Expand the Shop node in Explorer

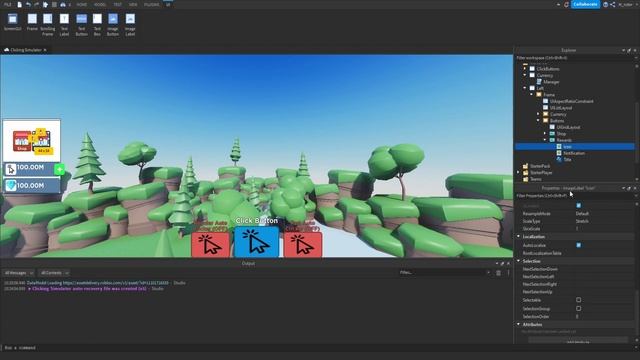pos(545,133)
